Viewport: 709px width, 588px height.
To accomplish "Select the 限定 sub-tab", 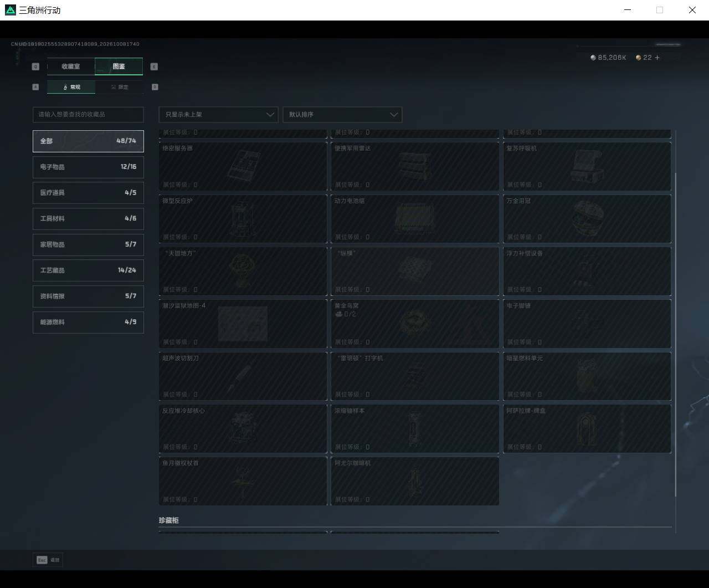I will [x=119, y=87].
